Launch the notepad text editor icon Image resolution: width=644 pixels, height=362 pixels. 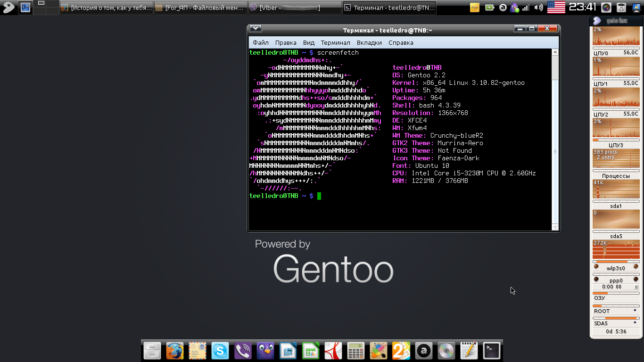(469, 351)
